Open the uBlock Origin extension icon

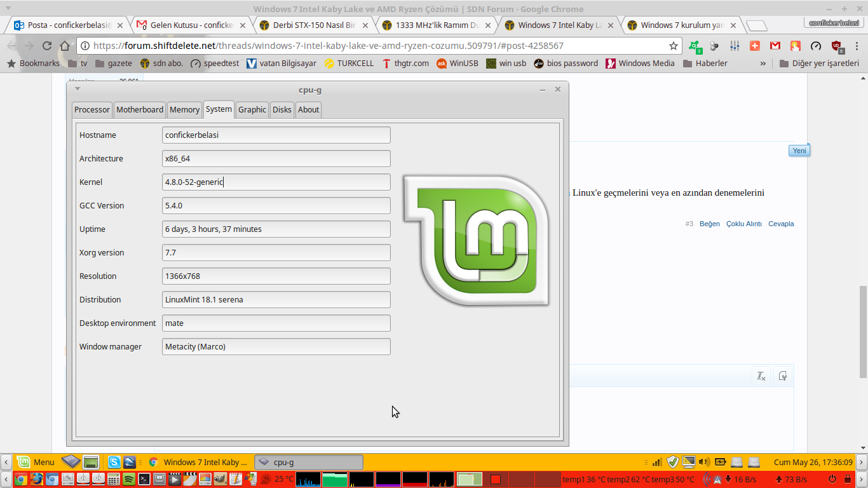click(837, 46)
